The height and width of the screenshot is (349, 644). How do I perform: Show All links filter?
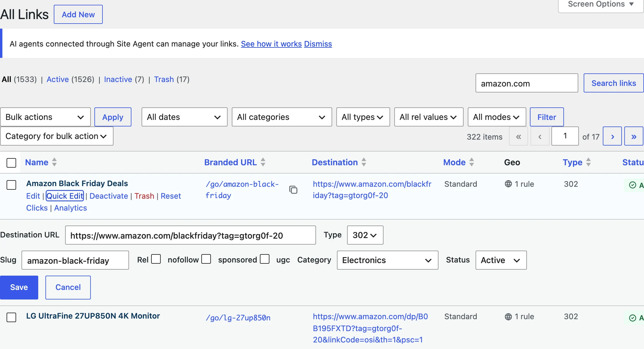pos(7,79)
